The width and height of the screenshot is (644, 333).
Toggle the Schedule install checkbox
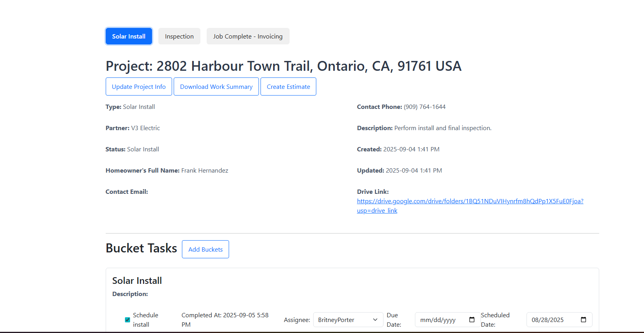point(127,320)
